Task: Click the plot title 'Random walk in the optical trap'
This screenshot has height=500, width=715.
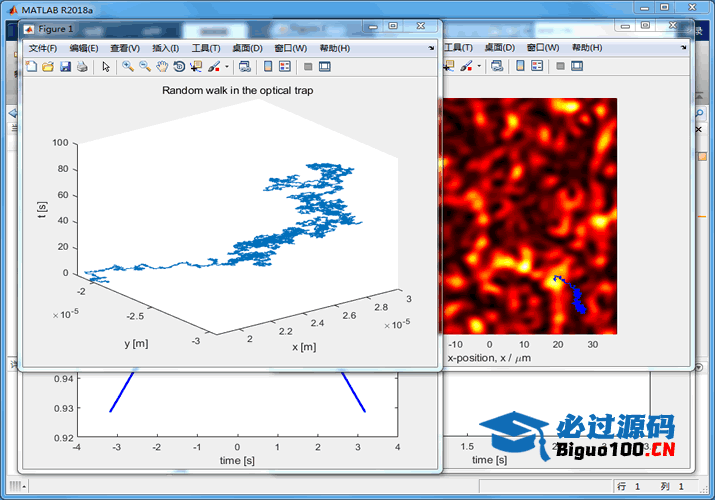Action: (238, 90)
